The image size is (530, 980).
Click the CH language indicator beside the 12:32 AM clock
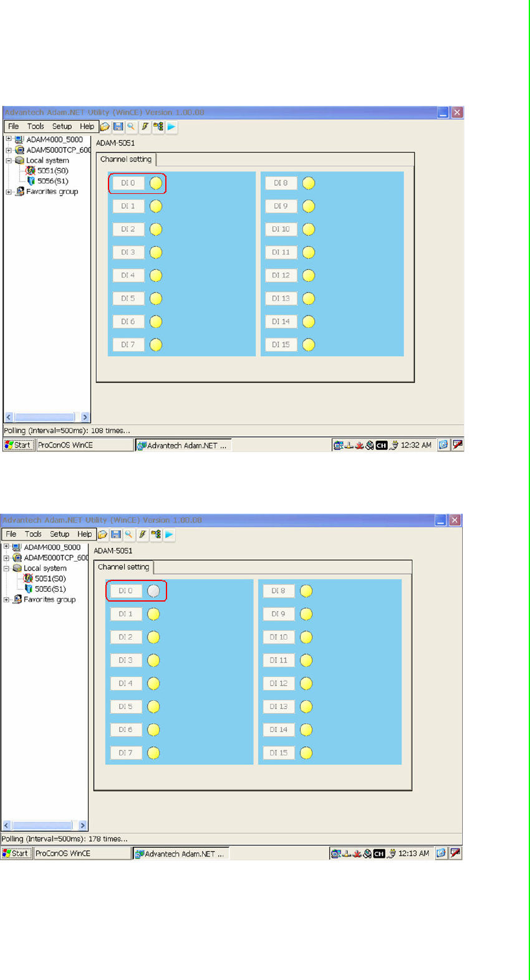point(382,445)
